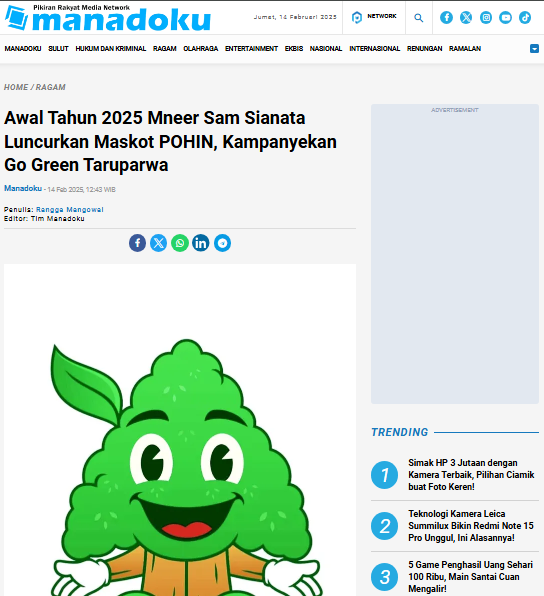Select Ramalan in navigation bar

coord(465,49)
